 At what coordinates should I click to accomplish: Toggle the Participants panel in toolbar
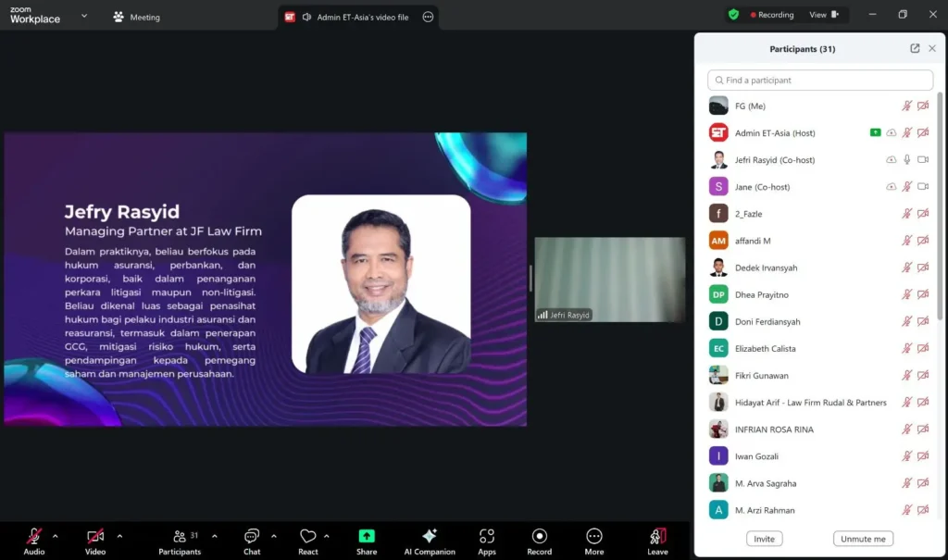click(x=181, y=537)
